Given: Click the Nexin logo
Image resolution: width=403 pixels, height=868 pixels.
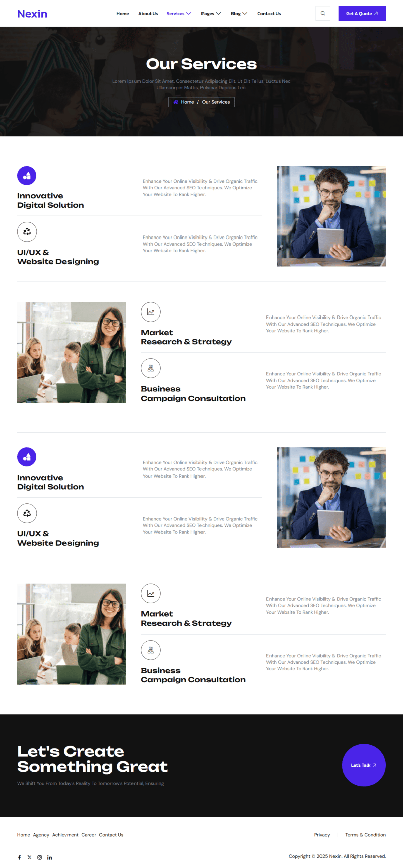Looking at the screenshot, I should (x=32, y=14).
